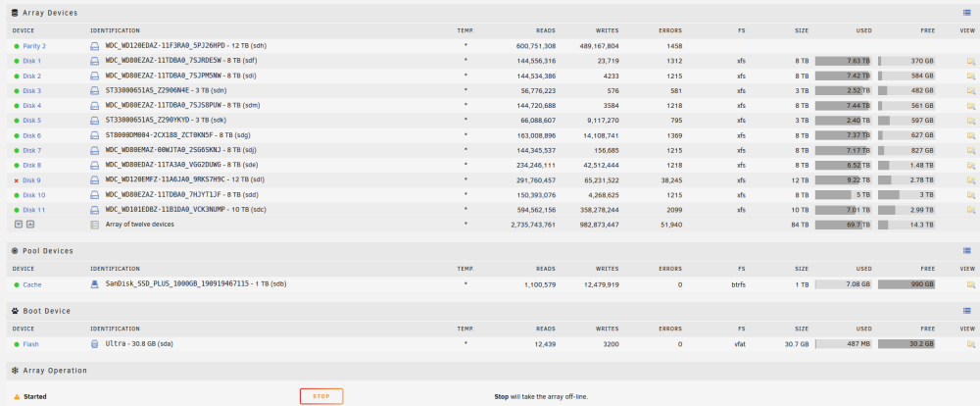Viewport: 980px width, 406px height.
Task: Browse Disk 3 contents via View icon
Action: (x=970, y=91)
